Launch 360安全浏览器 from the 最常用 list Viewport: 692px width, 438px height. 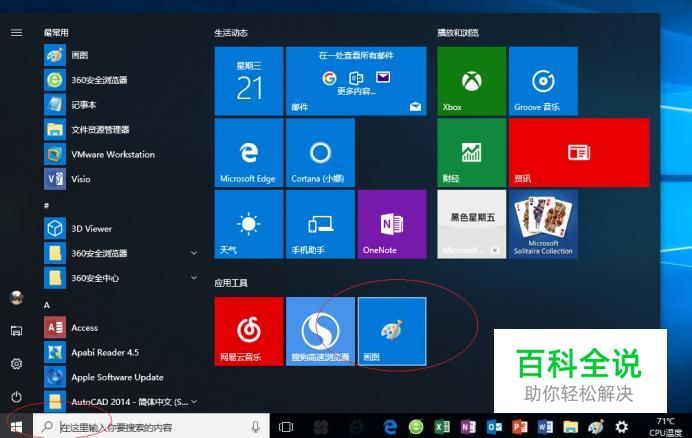tap(119, 80)
